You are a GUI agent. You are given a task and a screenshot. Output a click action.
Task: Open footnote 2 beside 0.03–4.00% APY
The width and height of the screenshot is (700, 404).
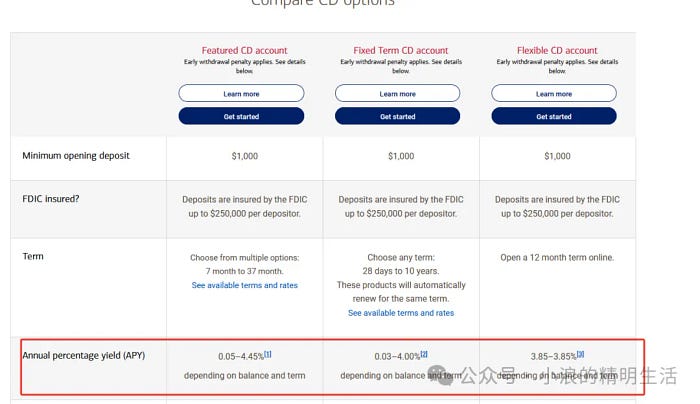point(424,354)
